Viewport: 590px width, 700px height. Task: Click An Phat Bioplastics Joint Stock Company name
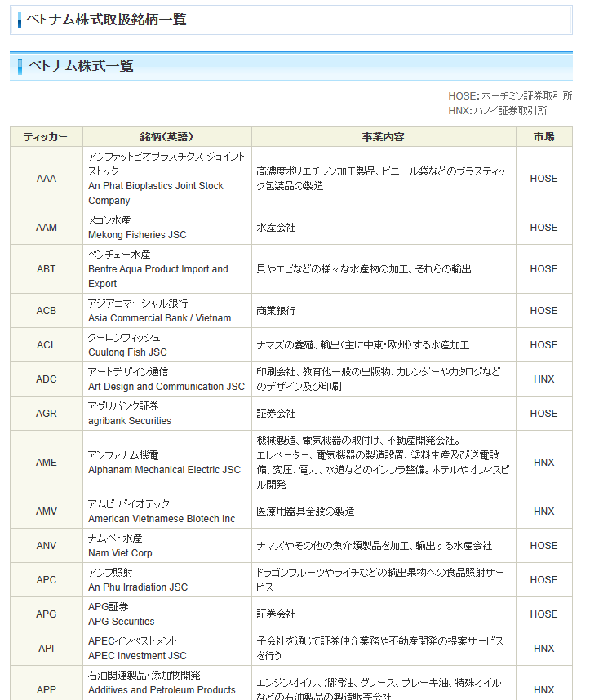[x=156, y=193]
